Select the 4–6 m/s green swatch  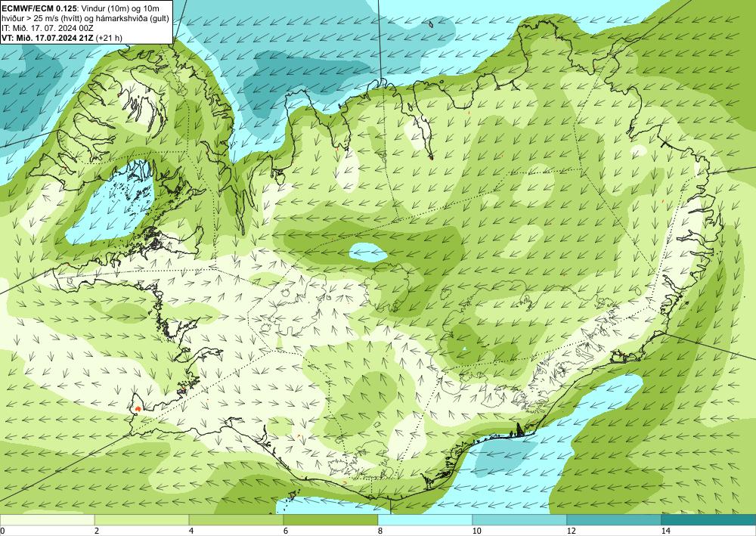point(236,519)
